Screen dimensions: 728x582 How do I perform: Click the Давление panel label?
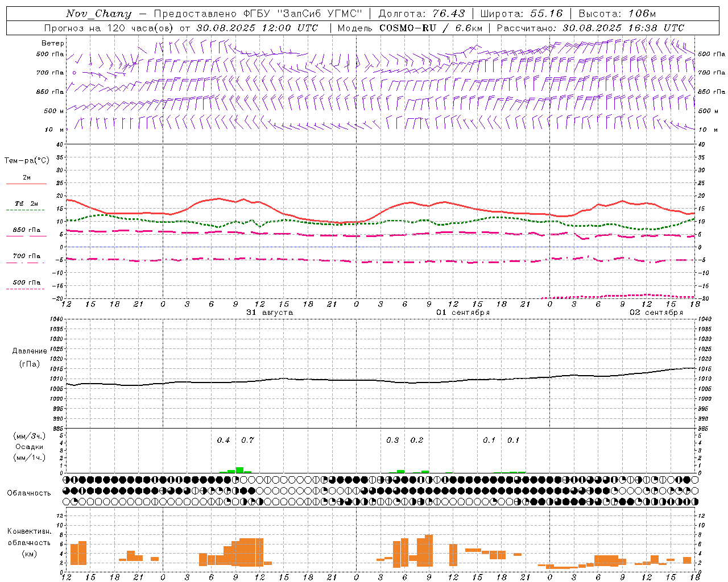point(30,351)
